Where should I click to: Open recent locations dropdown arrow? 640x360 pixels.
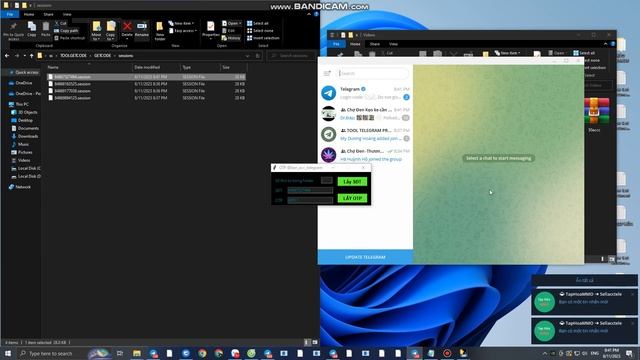point(24,56)
